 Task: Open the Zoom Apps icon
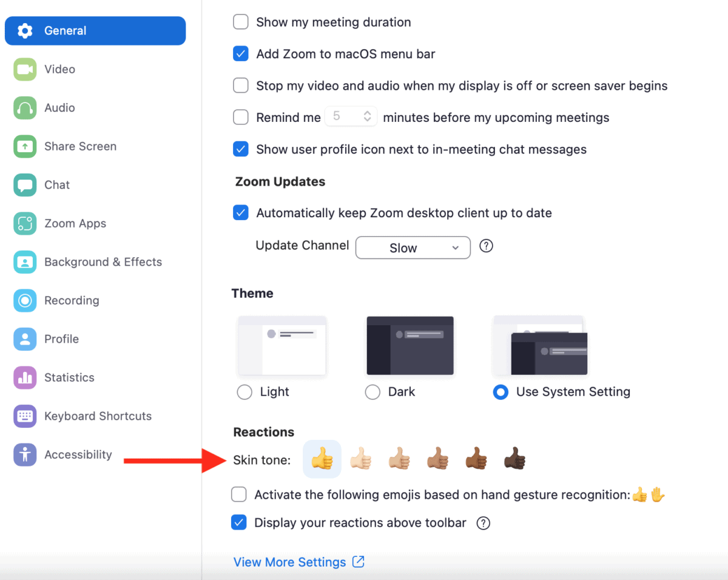25,223
